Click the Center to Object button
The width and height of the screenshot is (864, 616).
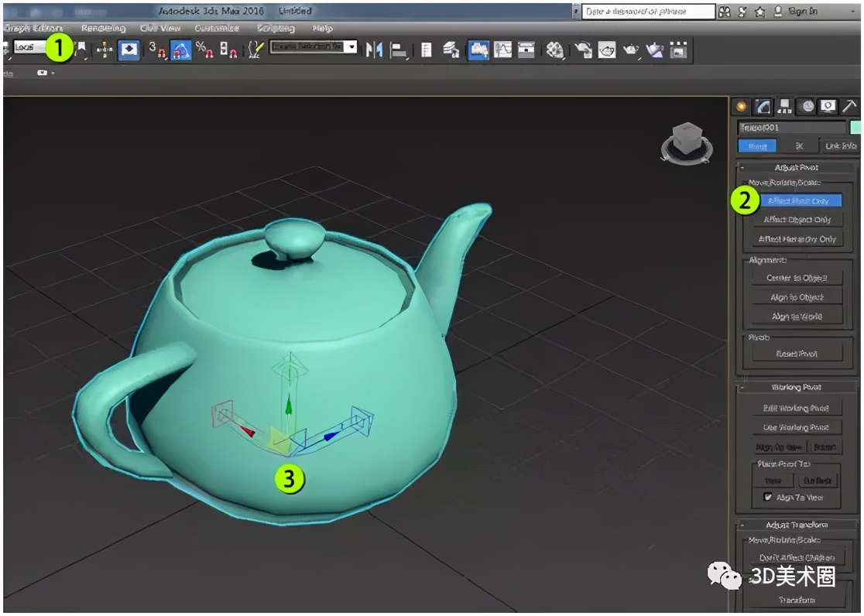point(797,279)
